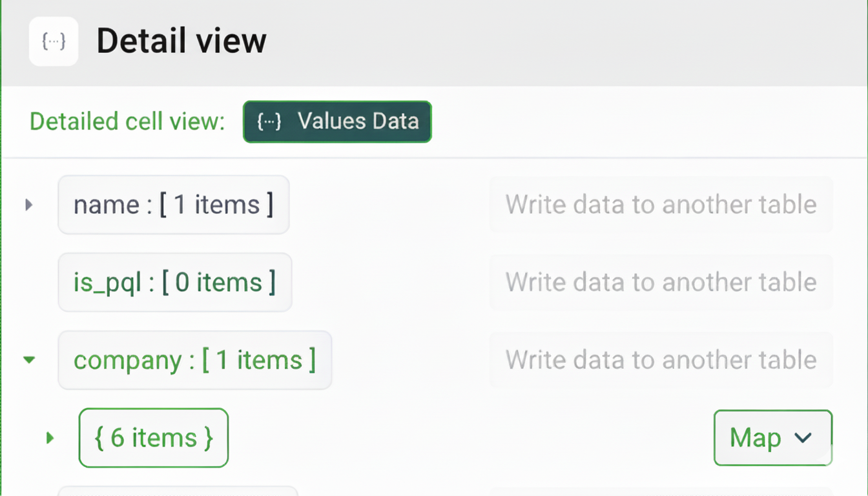Click the braces icon beside Detail view title
The height and width of the screenshot is (496, 868).
(54, 41)
